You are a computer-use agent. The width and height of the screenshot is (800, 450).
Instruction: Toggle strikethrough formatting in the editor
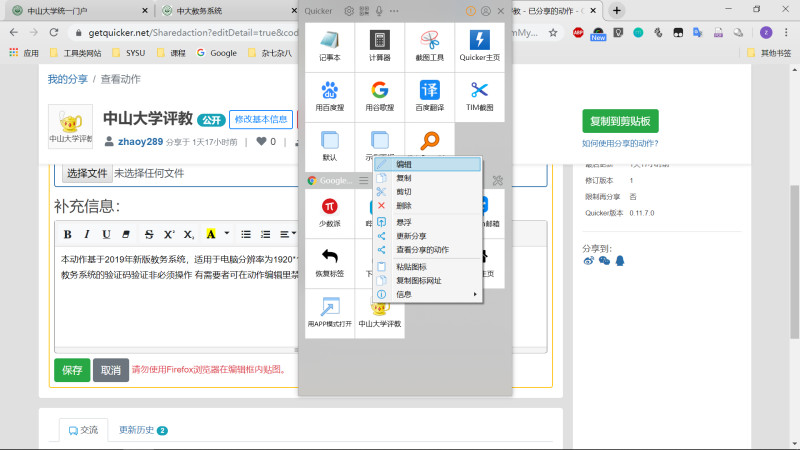pyautogui.click(x=149, y=234)
